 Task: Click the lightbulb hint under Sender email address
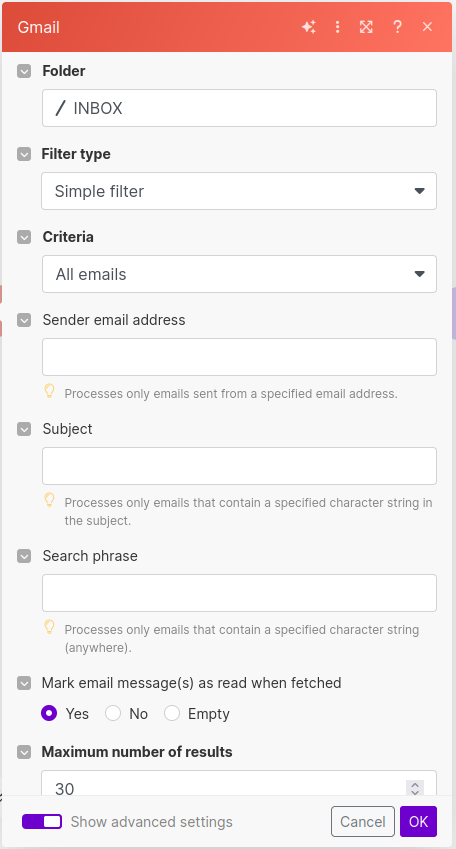49,391
